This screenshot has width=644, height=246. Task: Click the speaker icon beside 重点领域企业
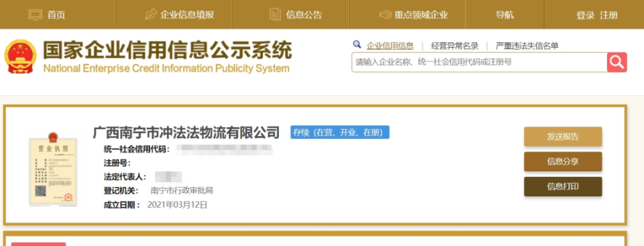pyautogui.click(x=386, y=15)
